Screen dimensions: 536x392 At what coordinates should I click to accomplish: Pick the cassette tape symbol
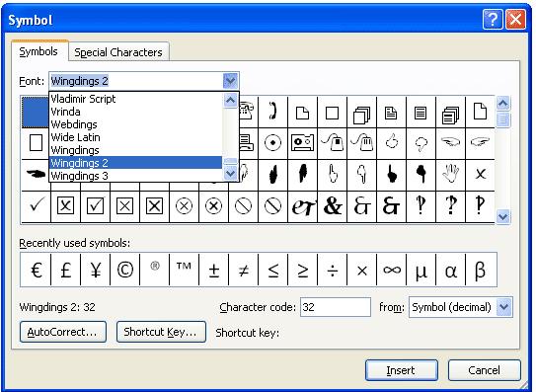pyautogui.click(x=302, y=143)
